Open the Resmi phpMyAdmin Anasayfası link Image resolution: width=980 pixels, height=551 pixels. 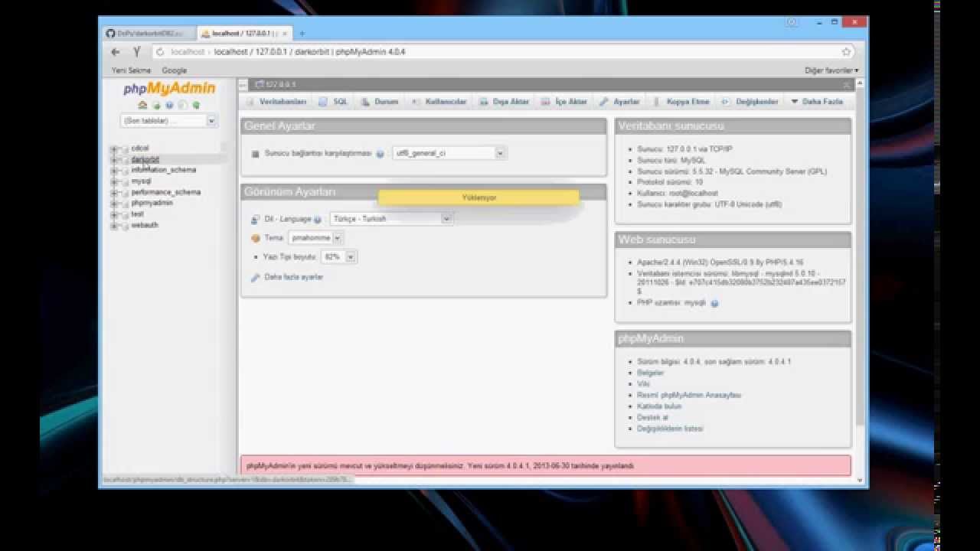tap(689, 395)
